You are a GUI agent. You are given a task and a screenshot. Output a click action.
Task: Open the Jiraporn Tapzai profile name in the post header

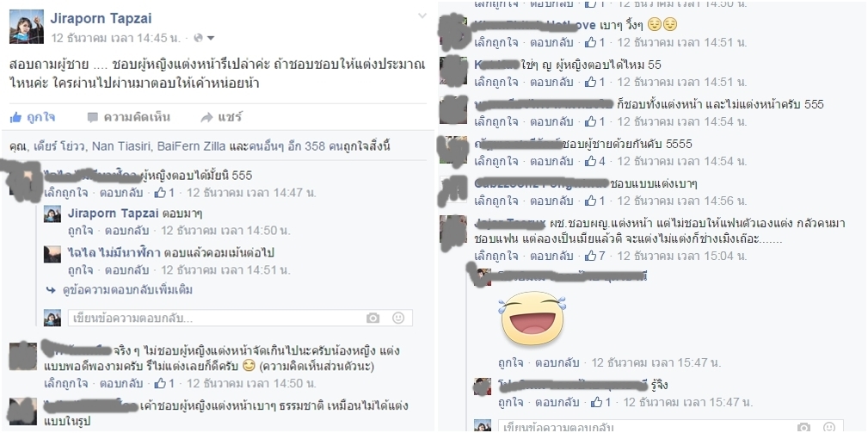[102, 18]
